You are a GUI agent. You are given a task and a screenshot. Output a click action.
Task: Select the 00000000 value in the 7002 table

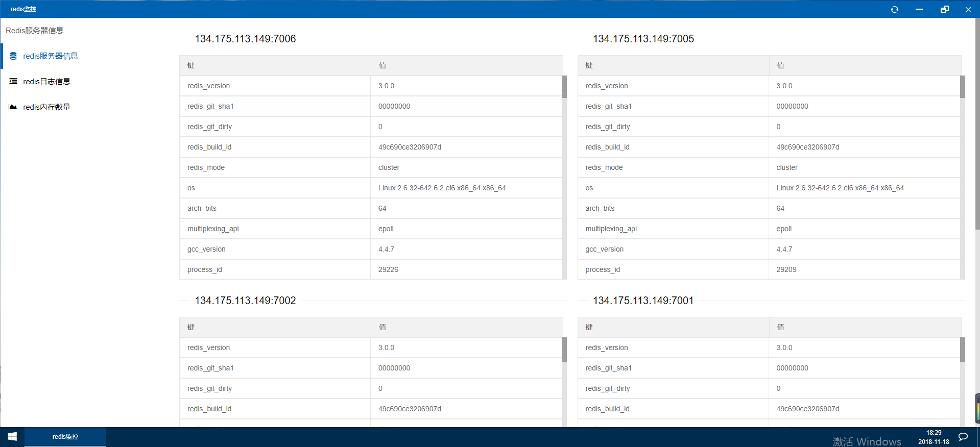coord(394,368)
